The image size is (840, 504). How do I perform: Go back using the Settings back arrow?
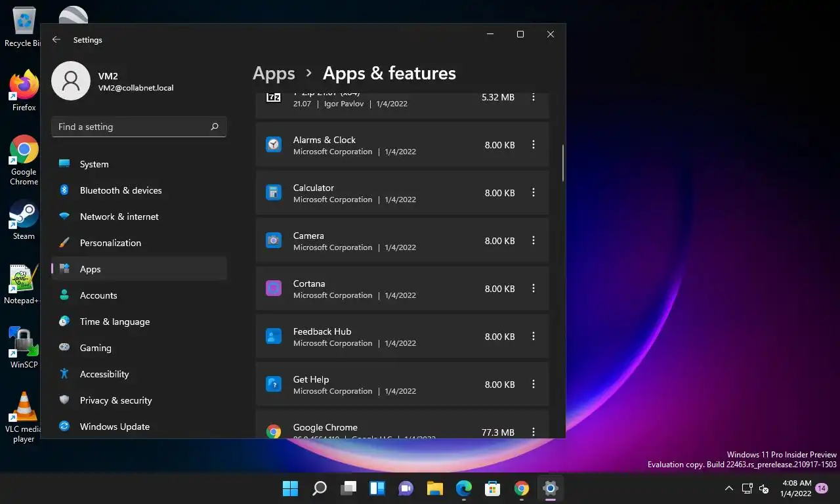[56, 39]
